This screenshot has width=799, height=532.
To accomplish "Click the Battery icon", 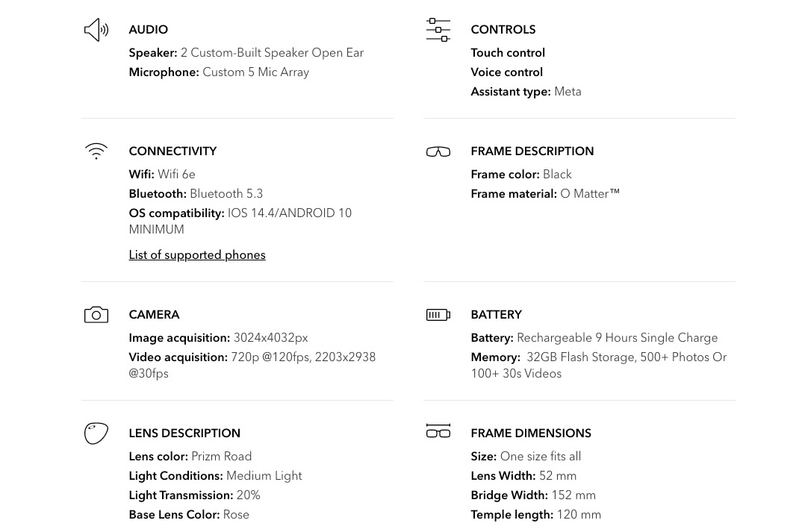I will 438,315.
